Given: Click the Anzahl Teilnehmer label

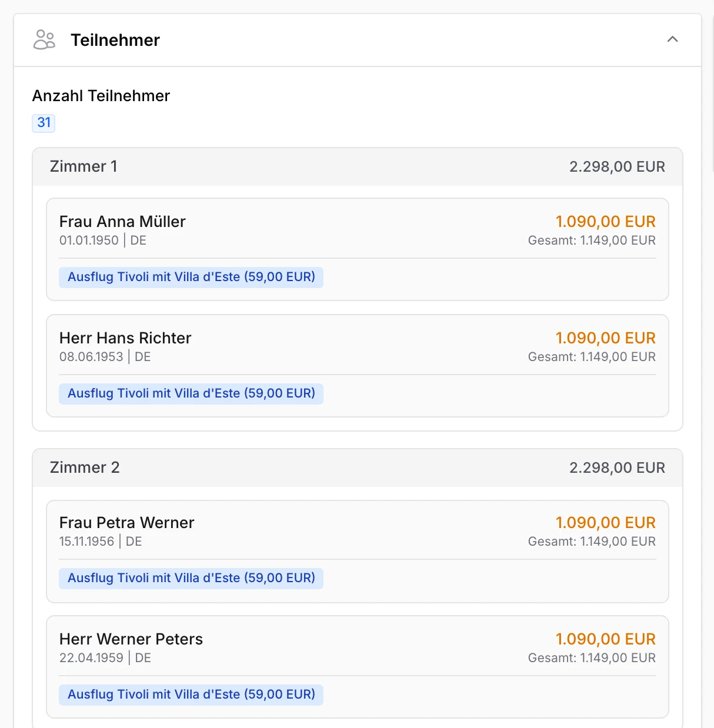Looking at the screenshot, I should coord(101,96).
